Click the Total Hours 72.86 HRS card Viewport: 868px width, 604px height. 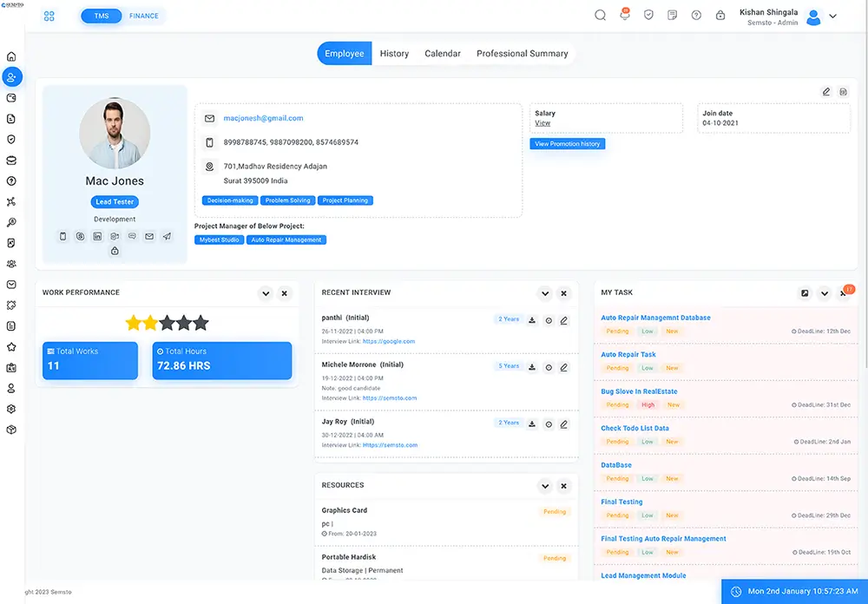pos(222,360)
